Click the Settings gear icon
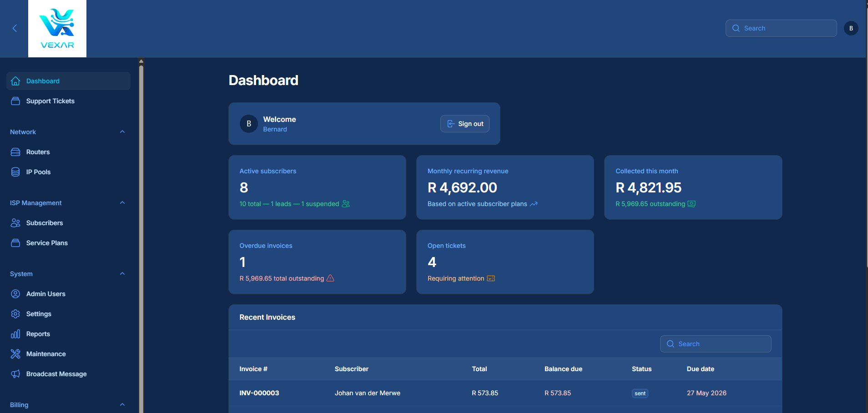The height and width of the screenshot is (413, 868). pyautogui.click(x=15, y=314)
